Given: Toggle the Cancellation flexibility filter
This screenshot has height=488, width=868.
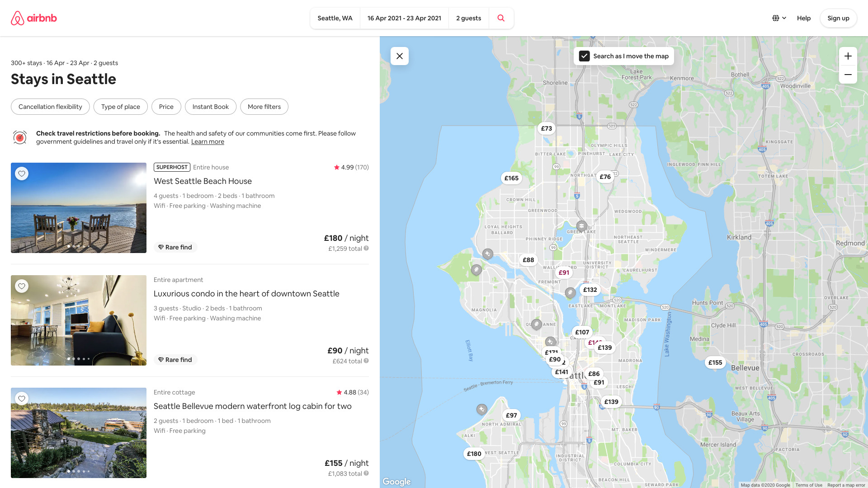Looking at the screenshot, I should [x=50, y=107].
